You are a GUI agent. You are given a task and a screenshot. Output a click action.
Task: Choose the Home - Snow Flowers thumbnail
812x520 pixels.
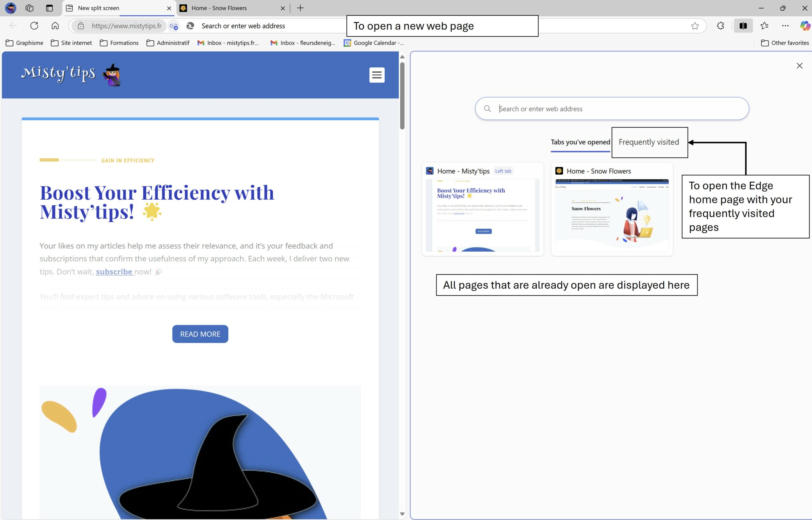[612, 215]
